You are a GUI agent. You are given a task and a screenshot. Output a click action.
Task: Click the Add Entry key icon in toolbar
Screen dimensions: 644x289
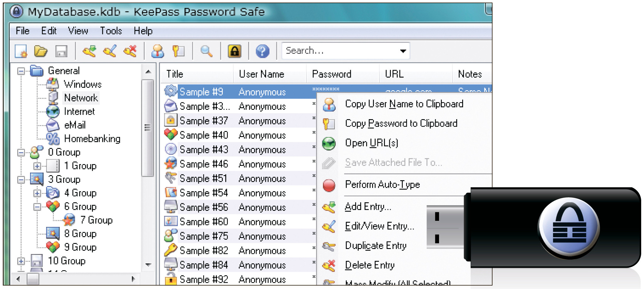(x=89, y=51)
